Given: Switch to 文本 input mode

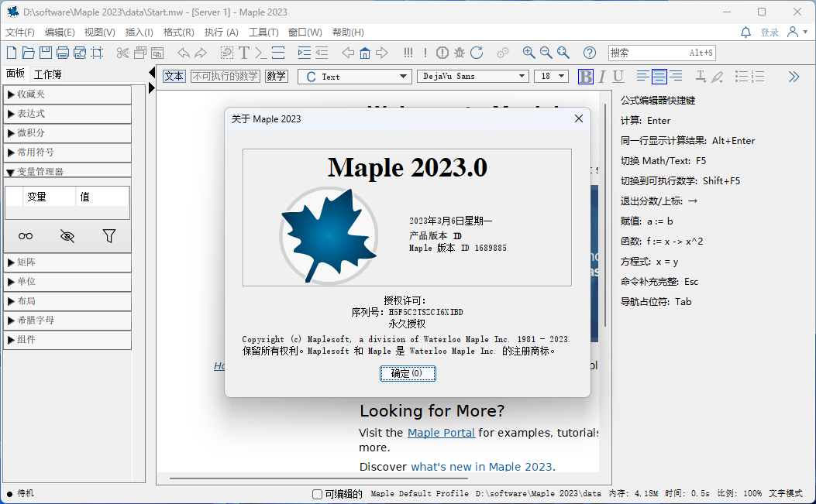Looking at the screenshot, I should coord(174,77).
